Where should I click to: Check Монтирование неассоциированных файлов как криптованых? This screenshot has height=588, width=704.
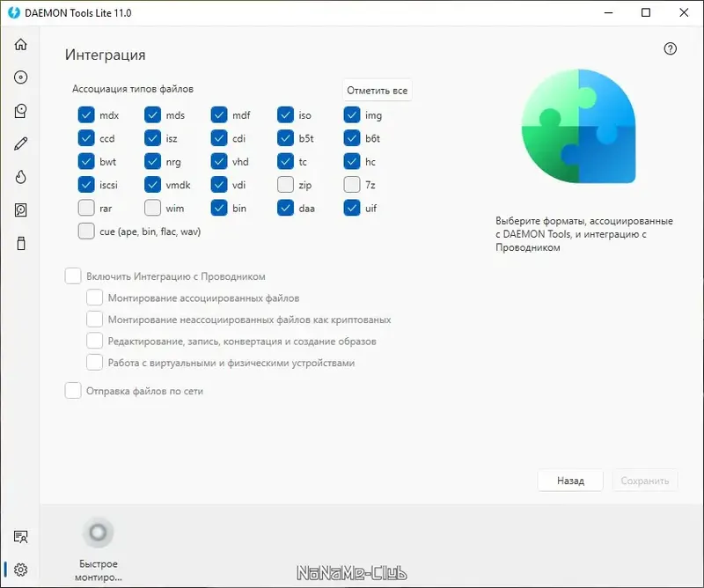95,320
